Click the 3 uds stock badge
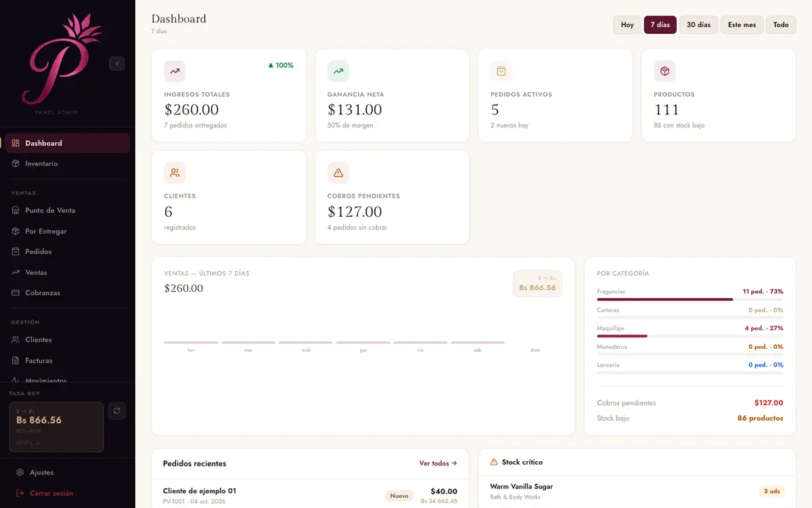Viewport: 812px width, 508px height. point(772,491)
